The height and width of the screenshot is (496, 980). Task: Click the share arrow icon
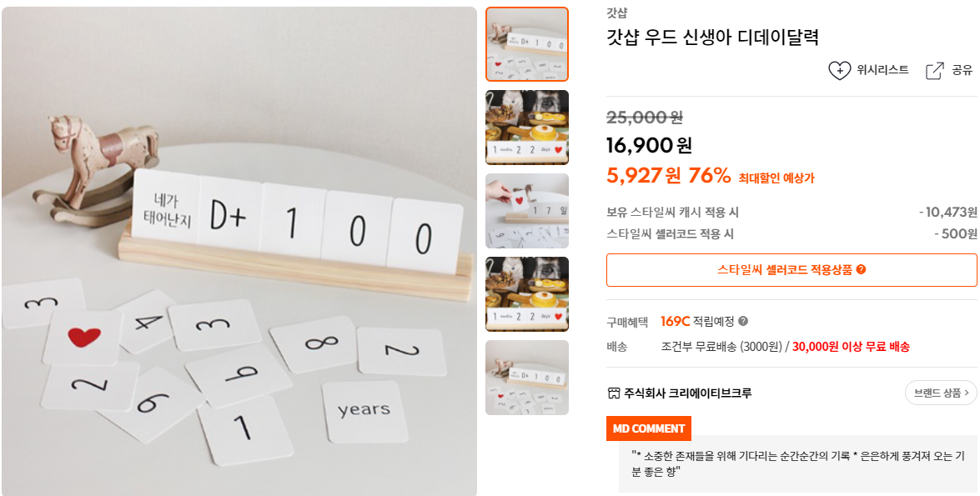pyautogui.click(x=934, y=71)
